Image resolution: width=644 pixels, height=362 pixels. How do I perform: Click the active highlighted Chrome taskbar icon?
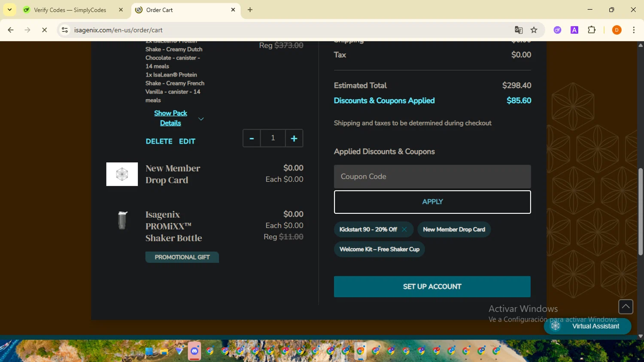[361, 351]
